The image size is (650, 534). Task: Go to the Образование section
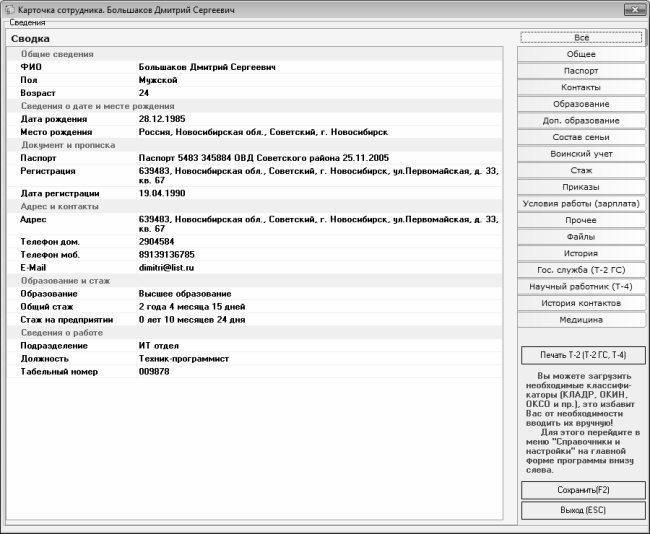(x=581, y=104)
